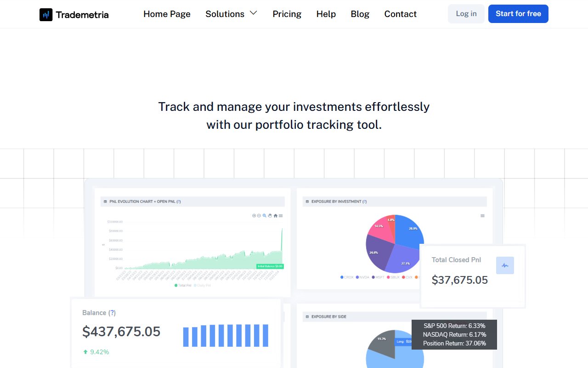Click the $437,675.05 balance value

pos(121,332)
